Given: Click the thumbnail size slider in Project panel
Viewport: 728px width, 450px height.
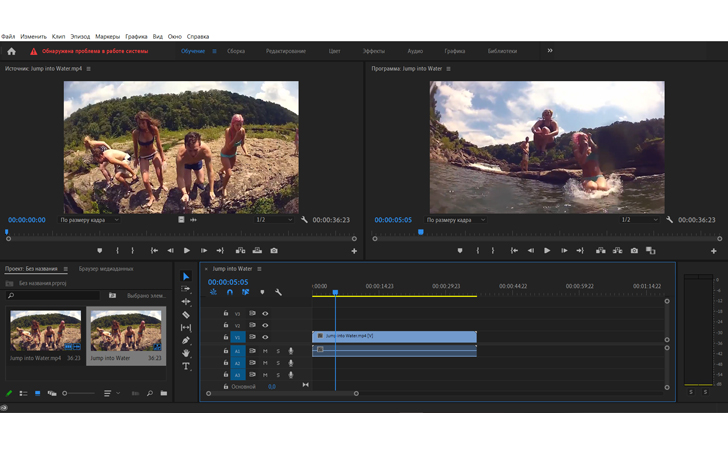Looking at the screenshot, I should (80, 394).
